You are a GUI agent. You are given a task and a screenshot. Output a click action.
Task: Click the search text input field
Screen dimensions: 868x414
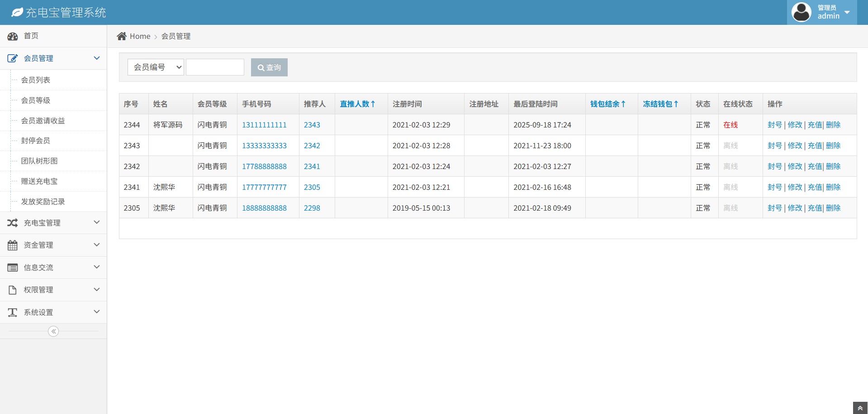click(215, 67)
